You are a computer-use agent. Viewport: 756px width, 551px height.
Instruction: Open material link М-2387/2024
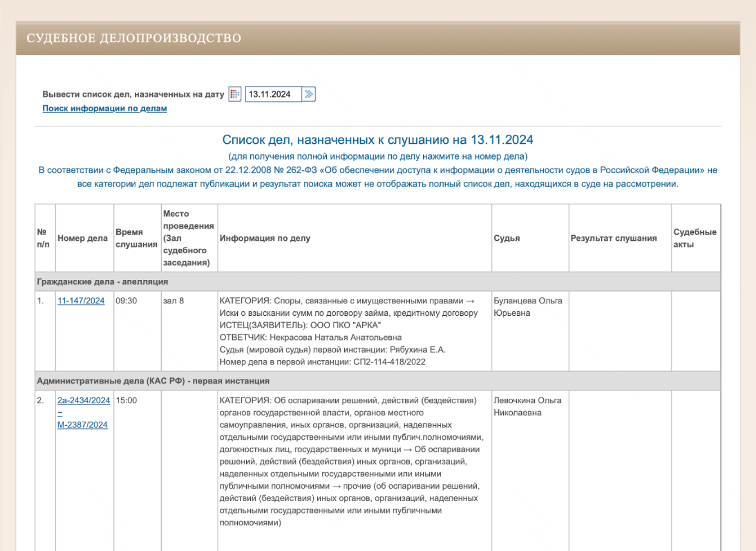click(x=83, y=425)
